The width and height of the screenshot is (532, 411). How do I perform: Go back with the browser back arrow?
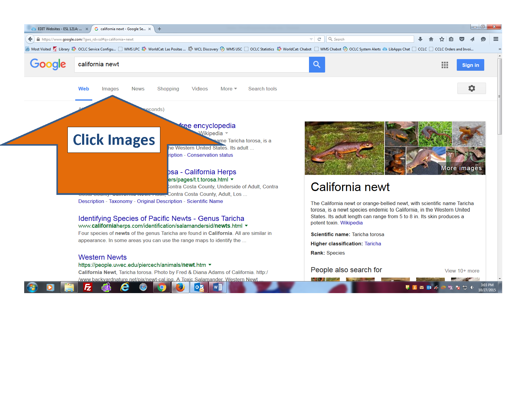30,39
